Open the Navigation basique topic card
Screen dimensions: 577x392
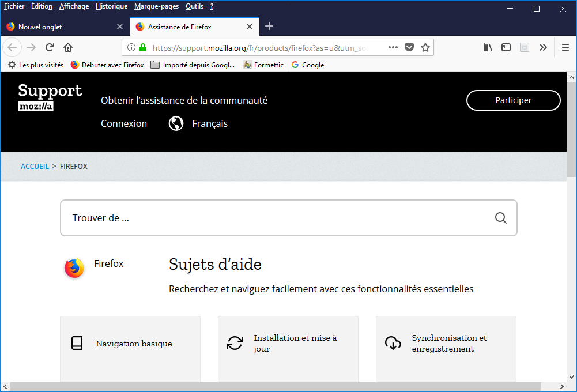coord(130,349)
